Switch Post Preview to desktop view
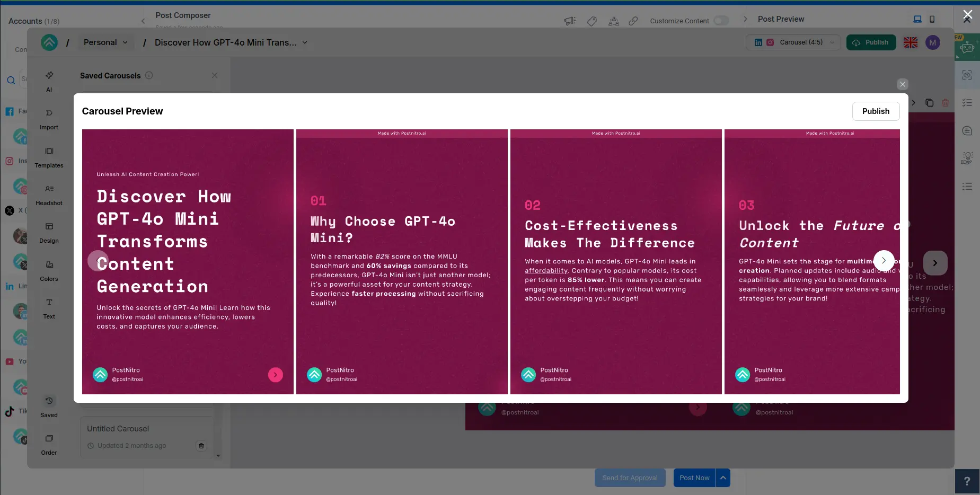The image size is (980, 495). click(917, 19)
